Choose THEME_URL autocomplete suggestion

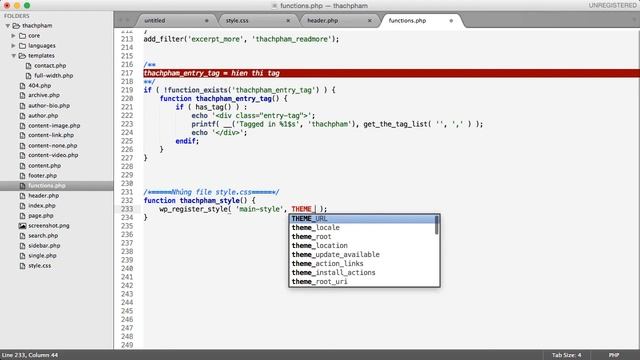(362, 219)
